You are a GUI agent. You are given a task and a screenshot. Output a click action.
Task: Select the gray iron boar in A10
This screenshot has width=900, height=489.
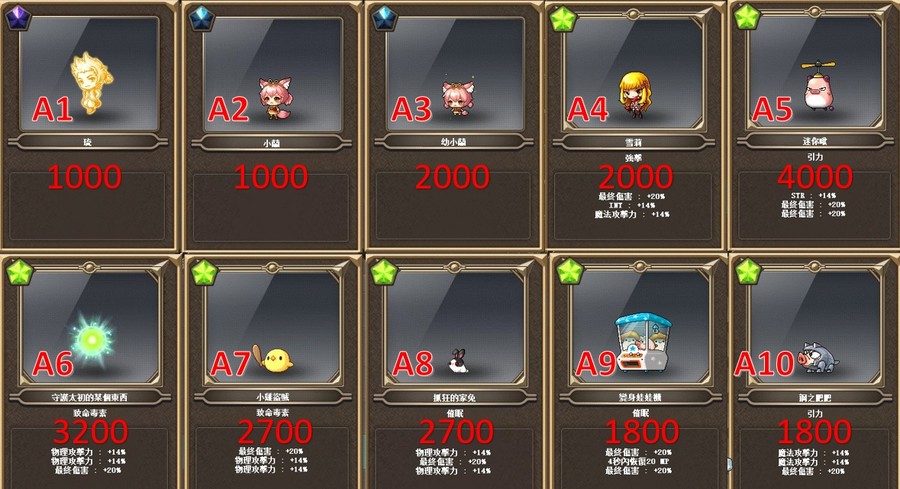coord(818,358)
